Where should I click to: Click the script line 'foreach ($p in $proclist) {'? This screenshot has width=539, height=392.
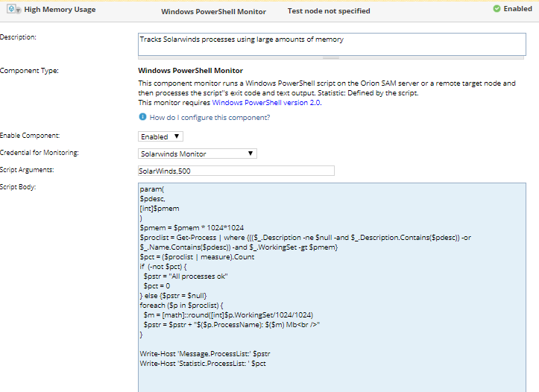(181, 306)
